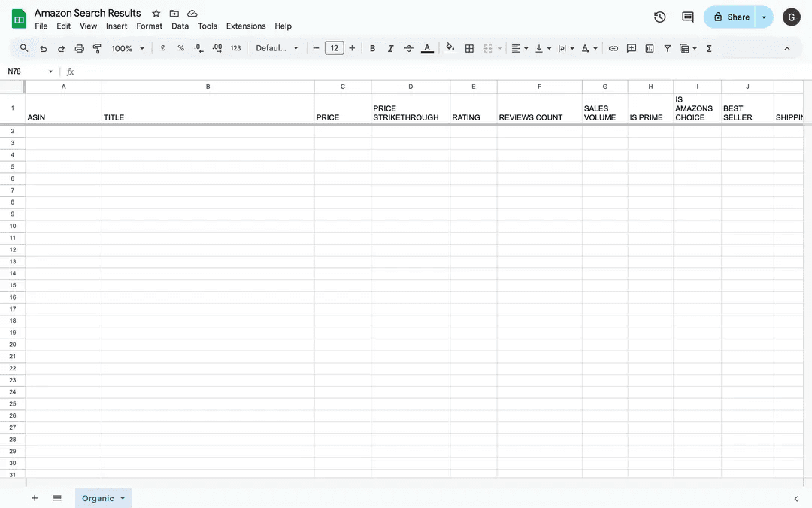Click the Share button
812x508 pixels.
click(x=730, y=17)
